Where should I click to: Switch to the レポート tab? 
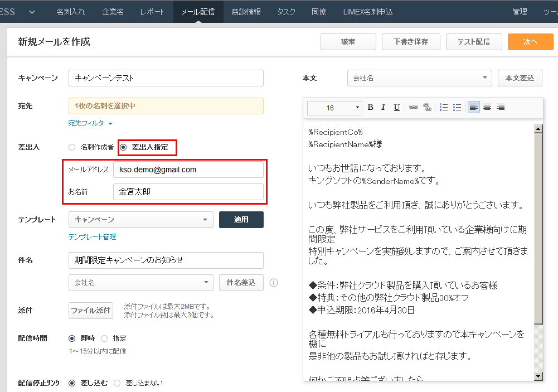click(152, 12)
